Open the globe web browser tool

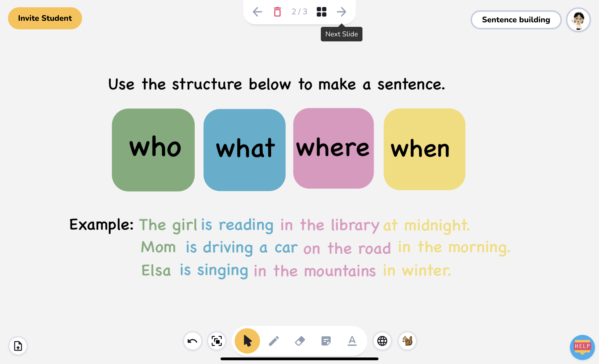tap(382, 341)
